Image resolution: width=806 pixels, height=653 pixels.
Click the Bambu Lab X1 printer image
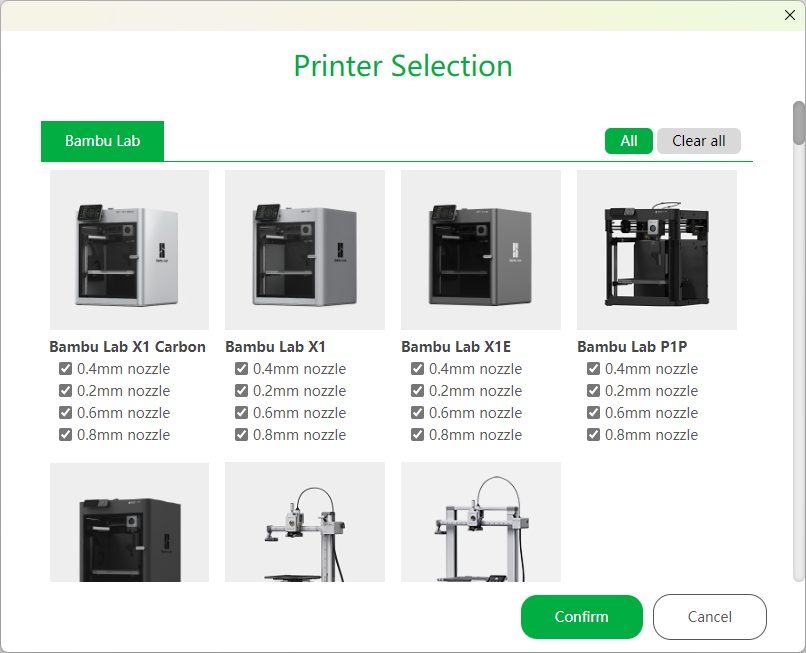[305, 250]
